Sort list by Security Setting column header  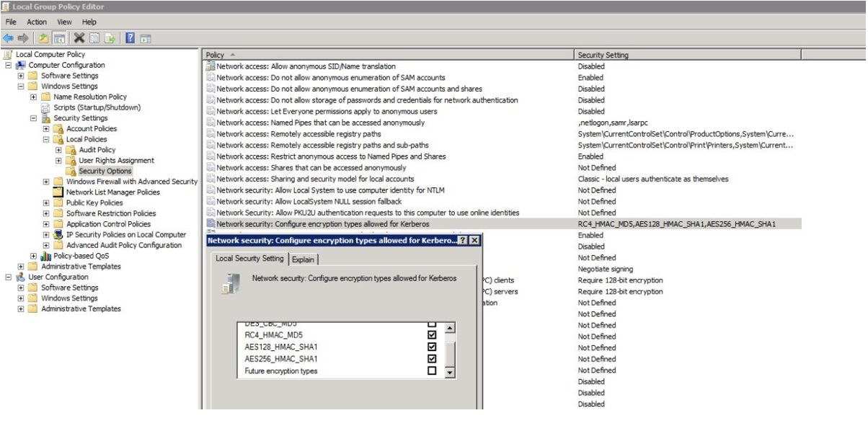(603, 55)
